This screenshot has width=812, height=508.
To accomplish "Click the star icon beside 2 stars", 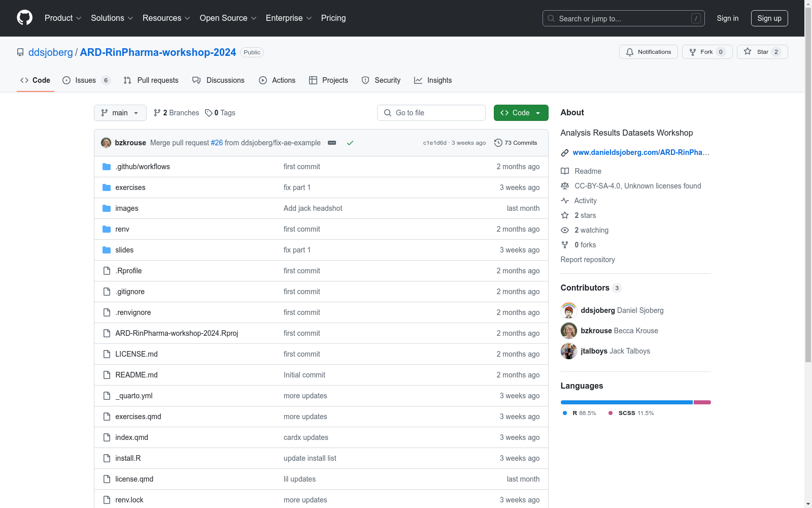I will [565, 215].
